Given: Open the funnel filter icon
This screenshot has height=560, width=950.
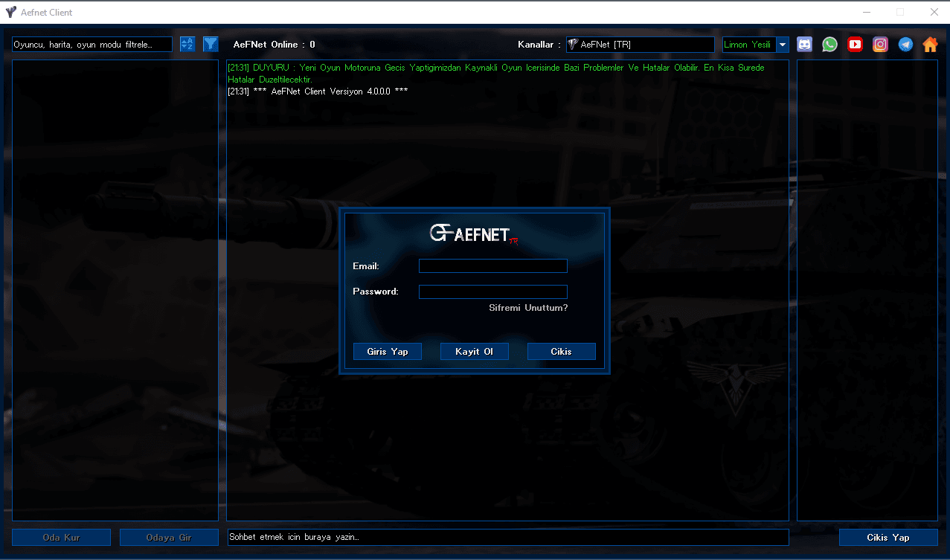Looking at the screenshot, I should tap(211, 45).
